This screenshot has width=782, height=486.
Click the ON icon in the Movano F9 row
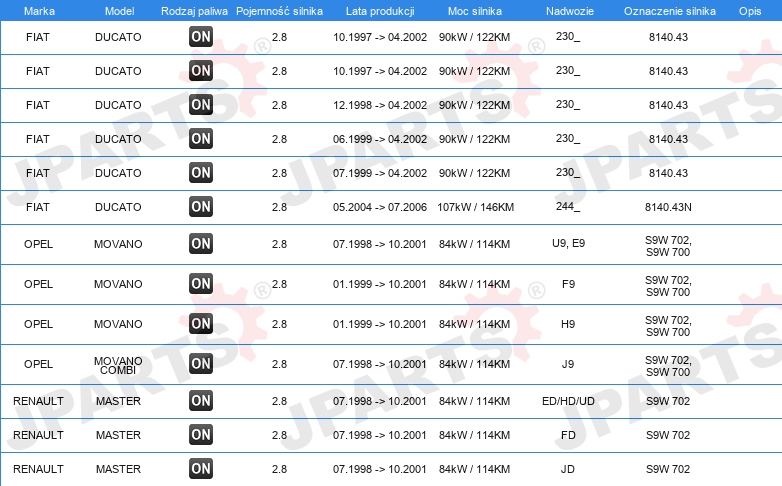201,284
